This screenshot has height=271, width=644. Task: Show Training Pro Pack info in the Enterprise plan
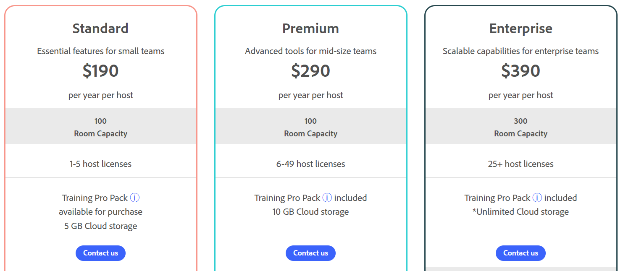coord(537,198)
